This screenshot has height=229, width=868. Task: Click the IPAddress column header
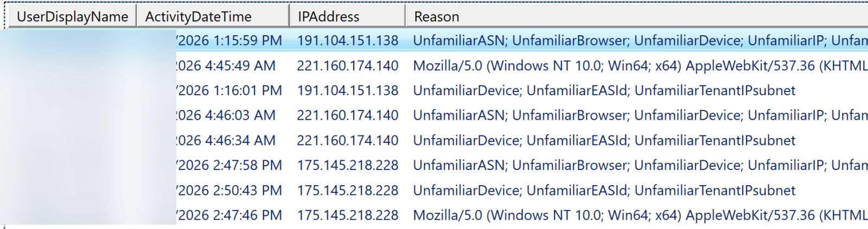pos(347,17)
